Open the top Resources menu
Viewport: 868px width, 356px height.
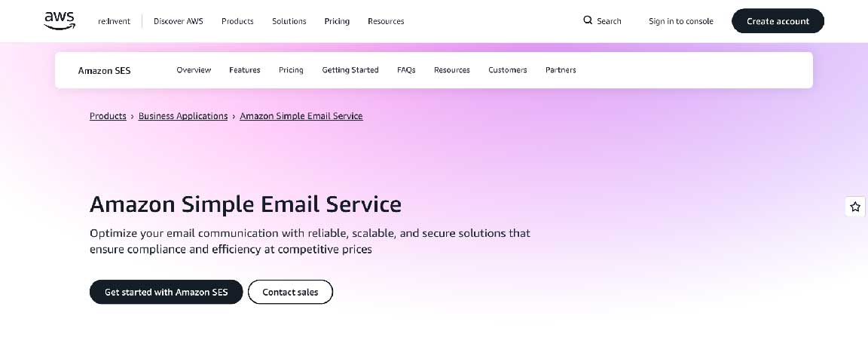pyautogui.click(x=386, y=21)
